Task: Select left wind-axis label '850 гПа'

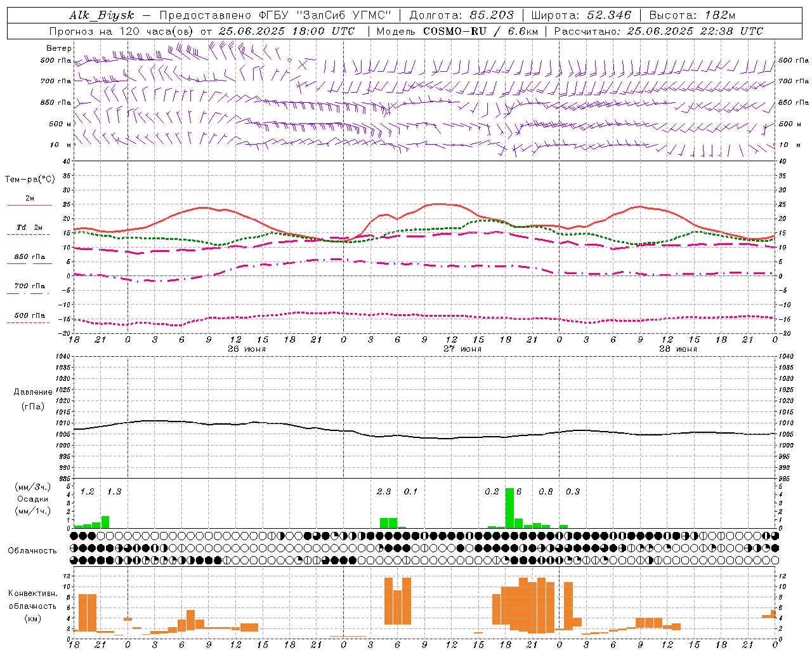Action: pos(56,102)
